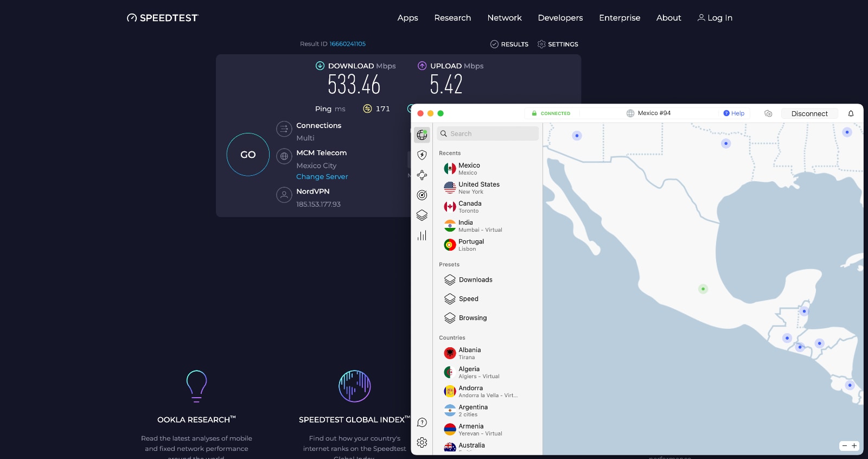The width and height of the screenshot is (868, 459).
Task: Click Log In on Speedtest
Action: 715,18
